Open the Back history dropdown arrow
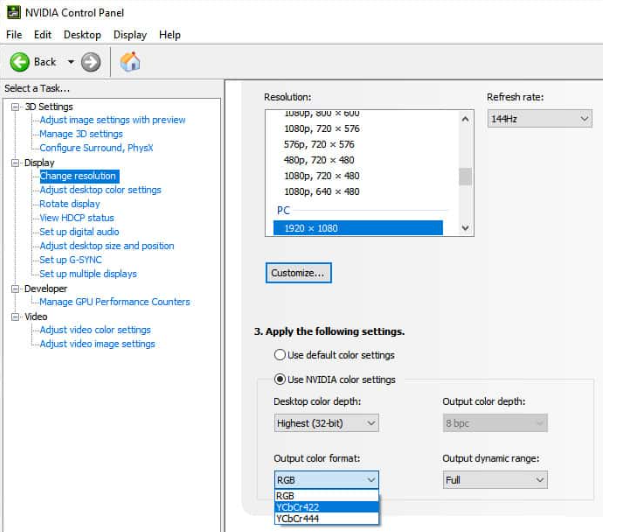 point(71,62)
